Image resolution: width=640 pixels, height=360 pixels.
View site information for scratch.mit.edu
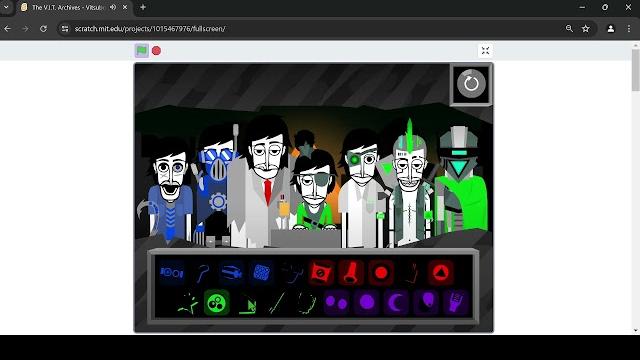point(65,29)
